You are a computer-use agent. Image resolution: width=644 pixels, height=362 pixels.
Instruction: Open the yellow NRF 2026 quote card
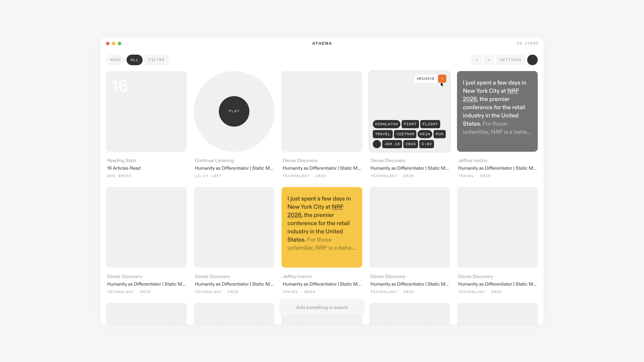(322, 227)
